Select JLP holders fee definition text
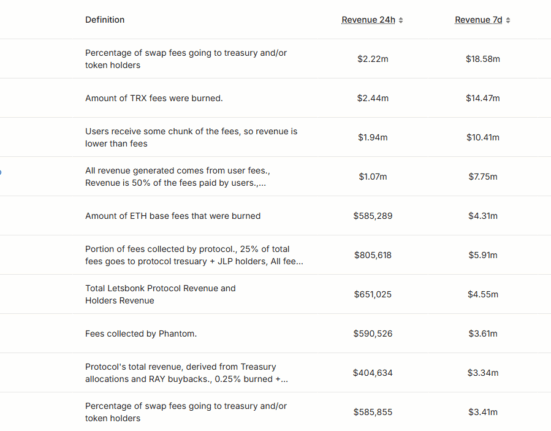Screen dimensions: 551x431 (194, 255)
